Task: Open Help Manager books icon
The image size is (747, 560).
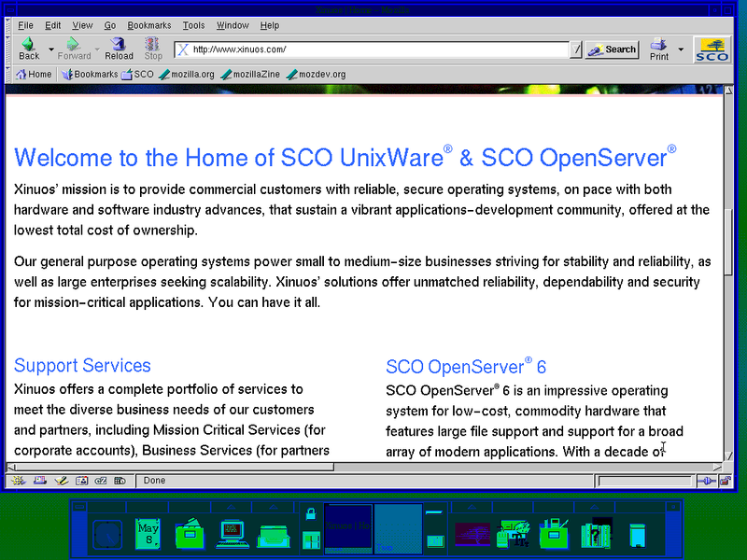Action: pos(596,534)
